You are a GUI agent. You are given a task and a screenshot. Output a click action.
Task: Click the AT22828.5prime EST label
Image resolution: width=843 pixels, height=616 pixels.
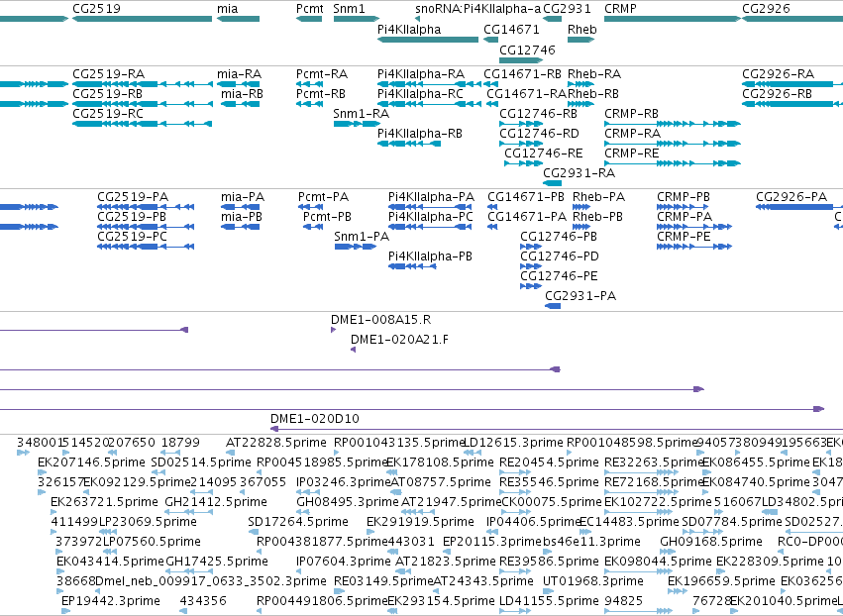pyautogui.click(x=275, y=443)
